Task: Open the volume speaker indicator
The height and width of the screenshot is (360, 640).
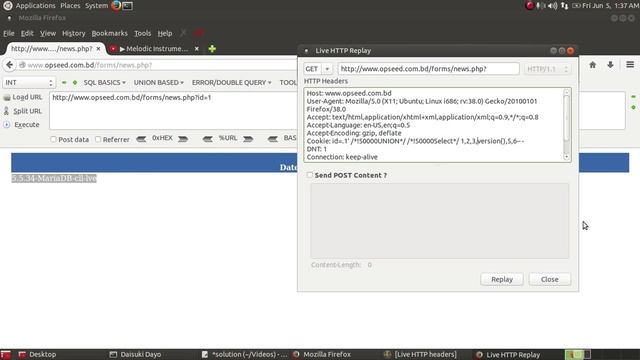Action: pyautogui.click(x=552, y=6)
